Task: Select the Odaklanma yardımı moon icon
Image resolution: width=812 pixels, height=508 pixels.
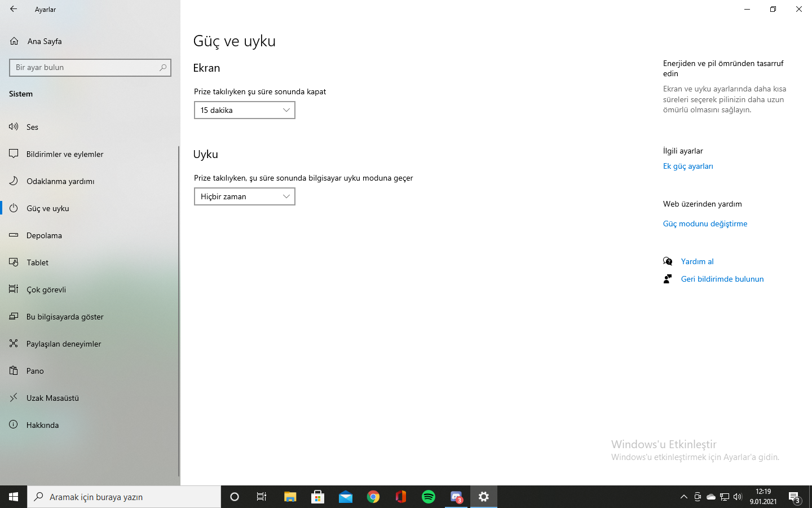Action: pos(14,181)
